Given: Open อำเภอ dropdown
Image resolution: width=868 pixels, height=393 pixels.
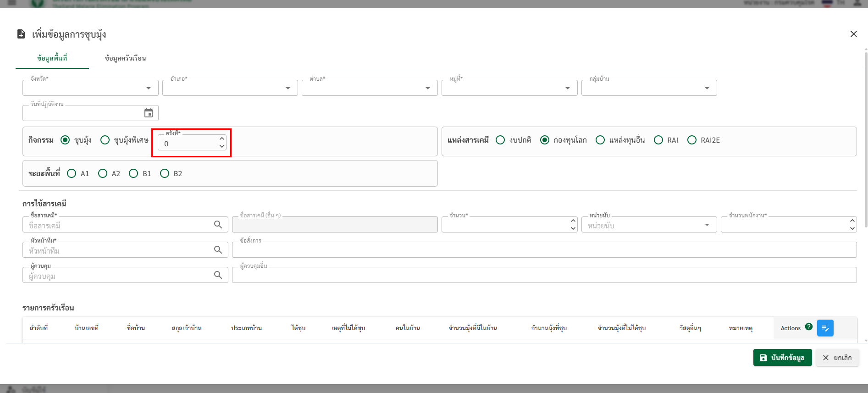Looking at the screenshot, I should 230,88.
